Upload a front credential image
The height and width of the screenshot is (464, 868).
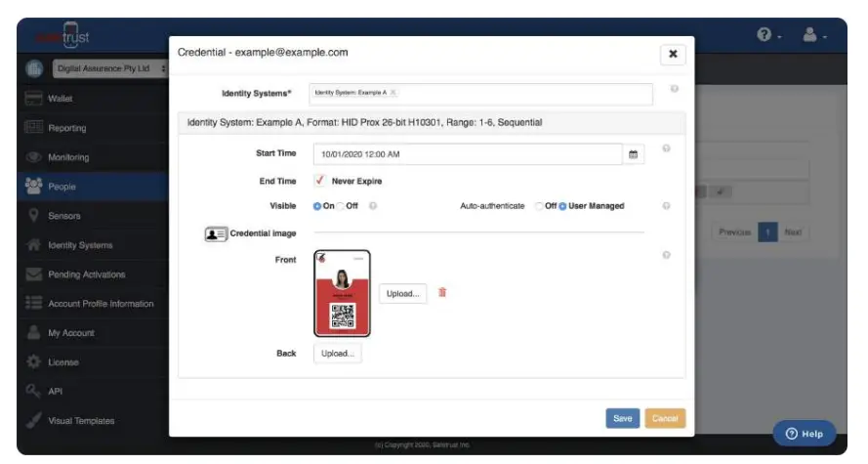(x=403, y=293)
